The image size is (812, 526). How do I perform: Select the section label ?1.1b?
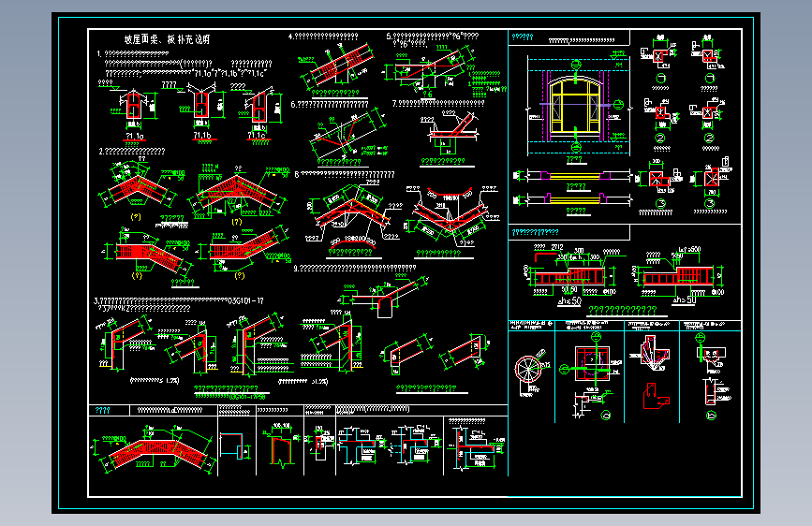coord(202,135)
